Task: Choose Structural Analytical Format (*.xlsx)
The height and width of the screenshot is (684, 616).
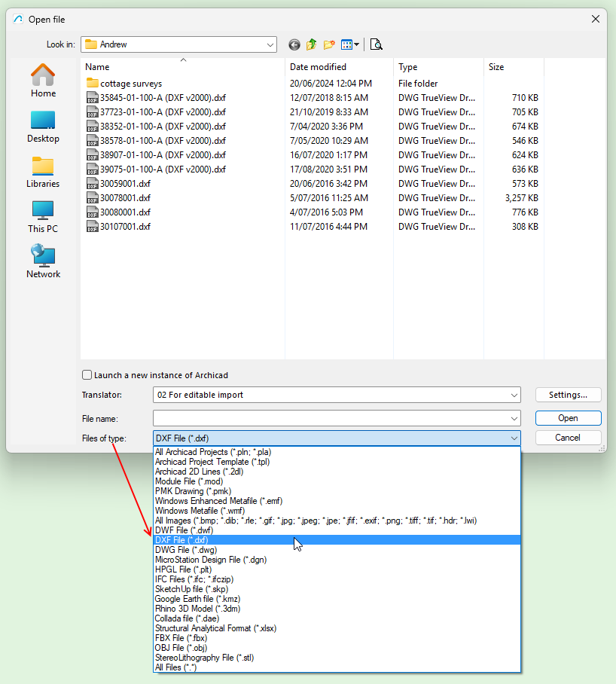Action: click(337, 628)
